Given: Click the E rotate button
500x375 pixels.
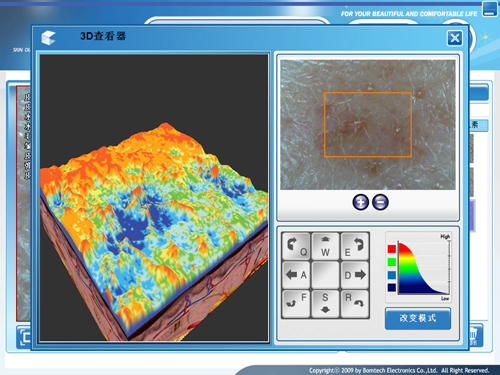Looking at the screenshot, I should click(355, 246).
